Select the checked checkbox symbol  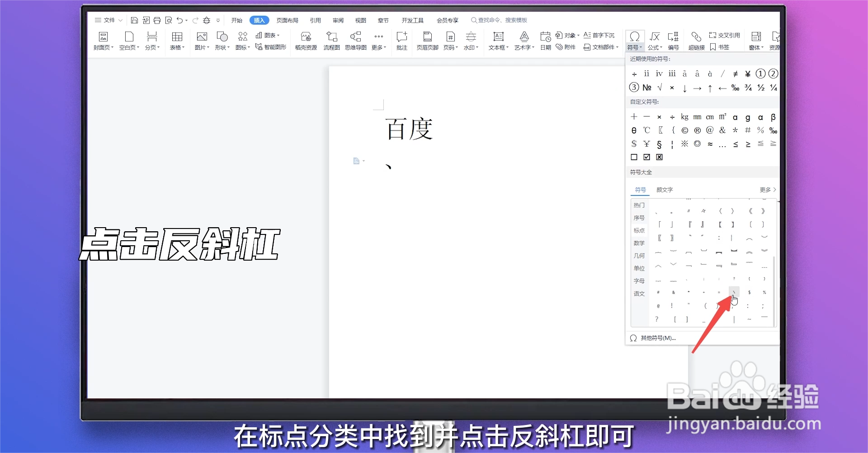click(646, 157)
